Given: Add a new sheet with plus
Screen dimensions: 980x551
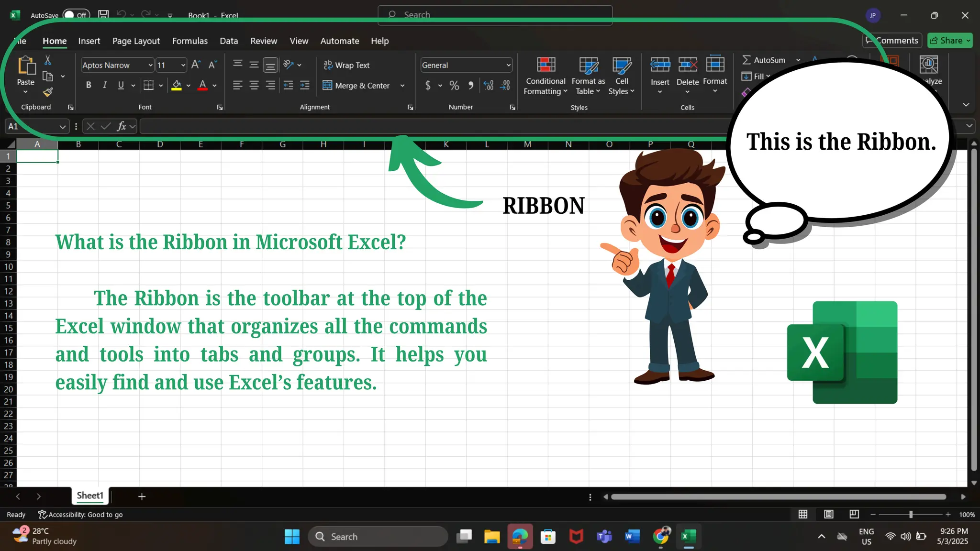Looking at the screenshot, I should pos(142,496).
